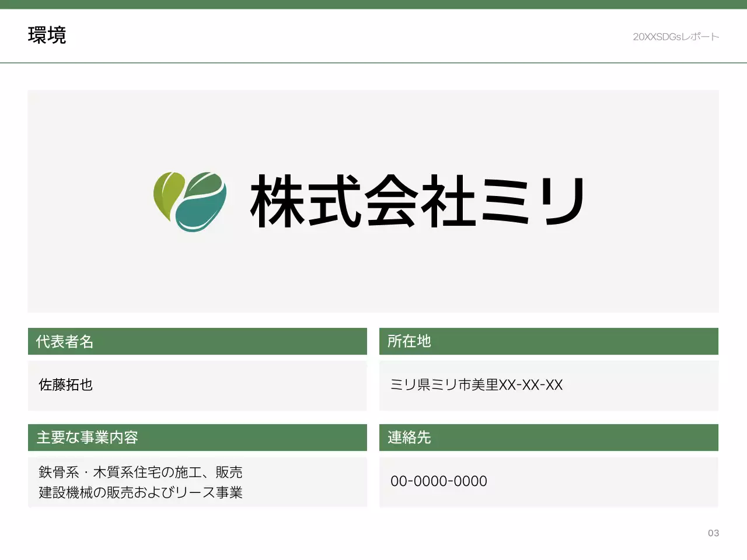Screen dimensions: 747x560
Task: Click the phone number 00-0000-0000
Action: (x=439, y=481)
